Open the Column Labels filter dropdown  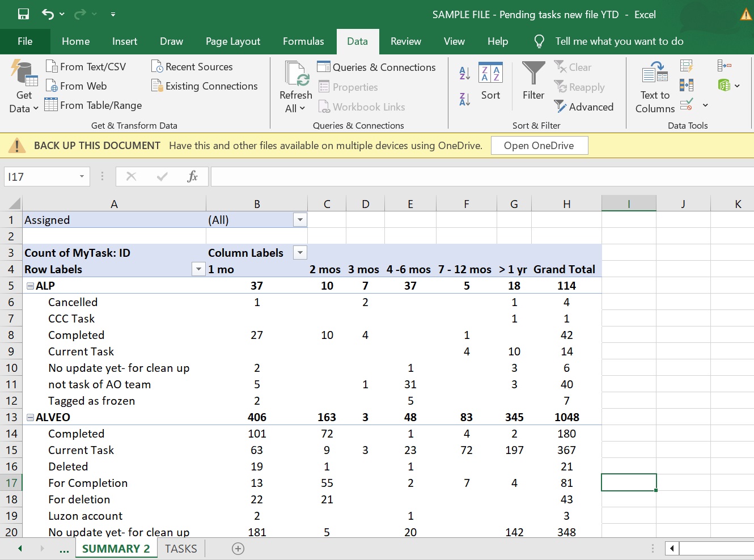(x=300, y=253)
